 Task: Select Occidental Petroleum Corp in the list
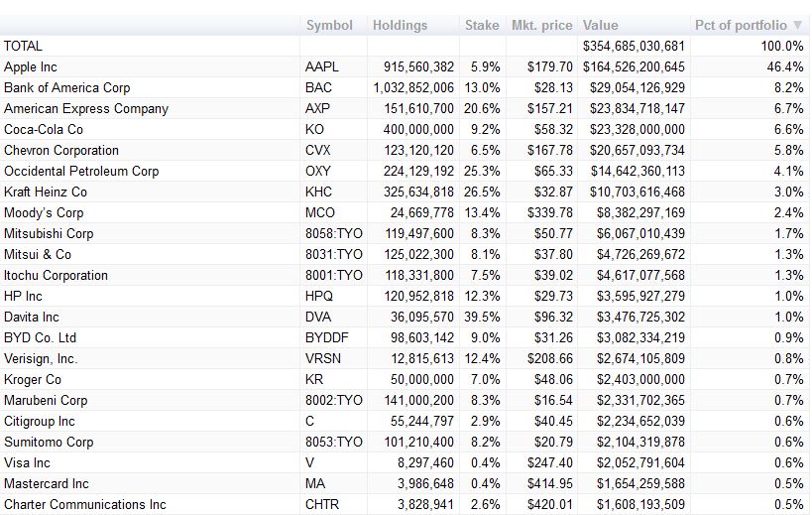(x=81, y=171)
